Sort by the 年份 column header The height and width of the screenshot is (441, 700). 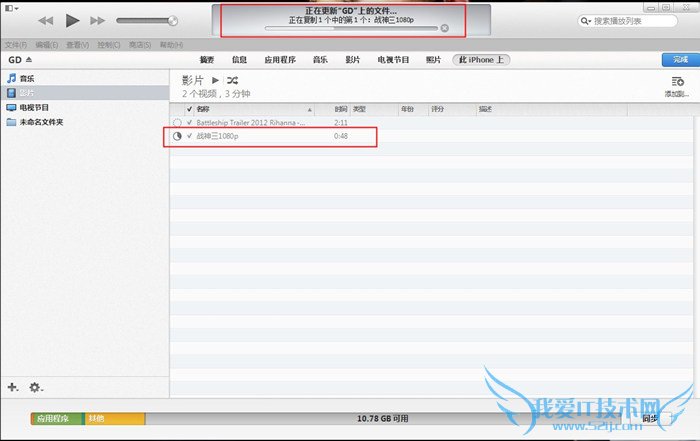[413, 109]
